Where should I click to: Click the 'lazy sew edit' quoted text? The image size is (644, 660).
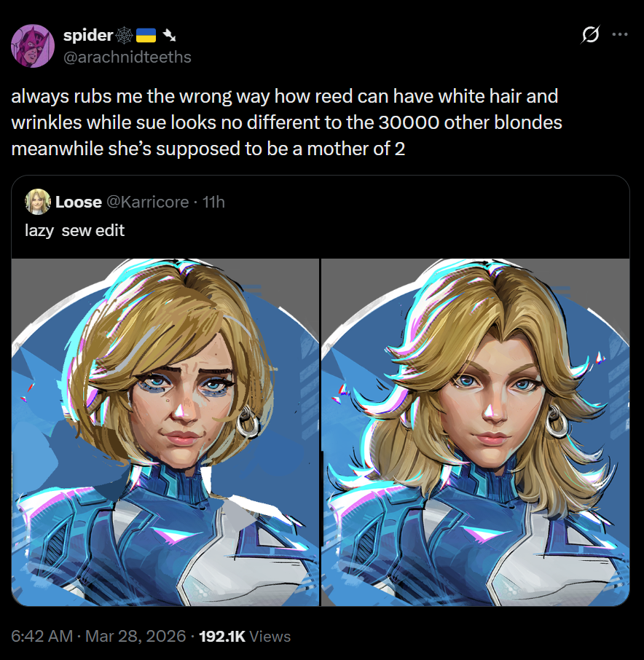[74, 231]
